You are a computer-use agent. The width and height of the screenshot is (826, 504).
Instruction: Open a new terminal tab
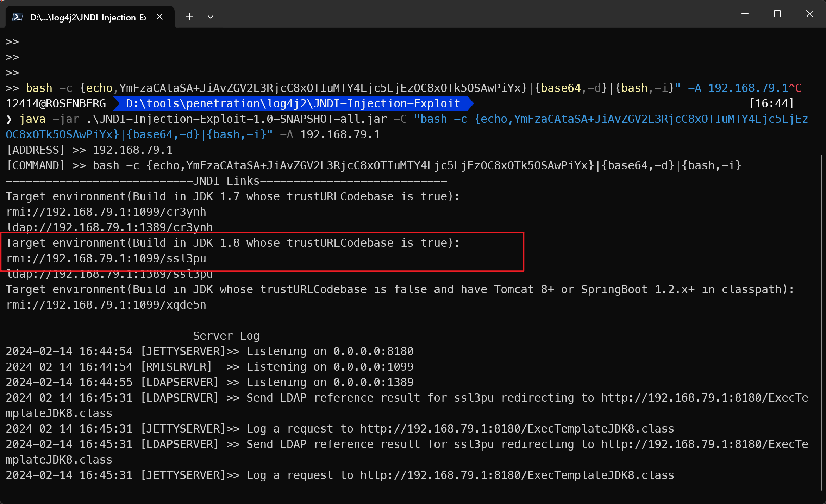click(189, 17)
